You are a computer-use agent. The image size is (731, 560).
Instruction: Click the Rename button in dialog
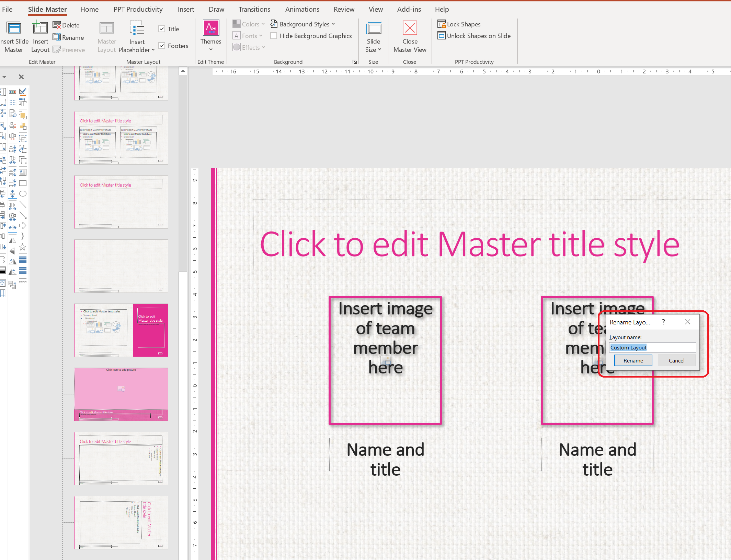[633, 360]
